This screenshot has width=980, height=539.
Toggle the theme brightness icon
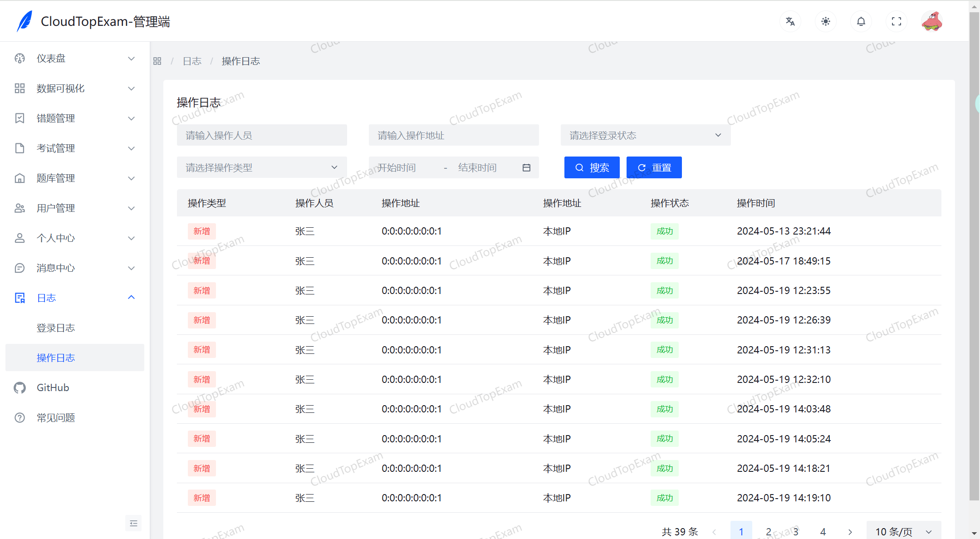[826, 21]
